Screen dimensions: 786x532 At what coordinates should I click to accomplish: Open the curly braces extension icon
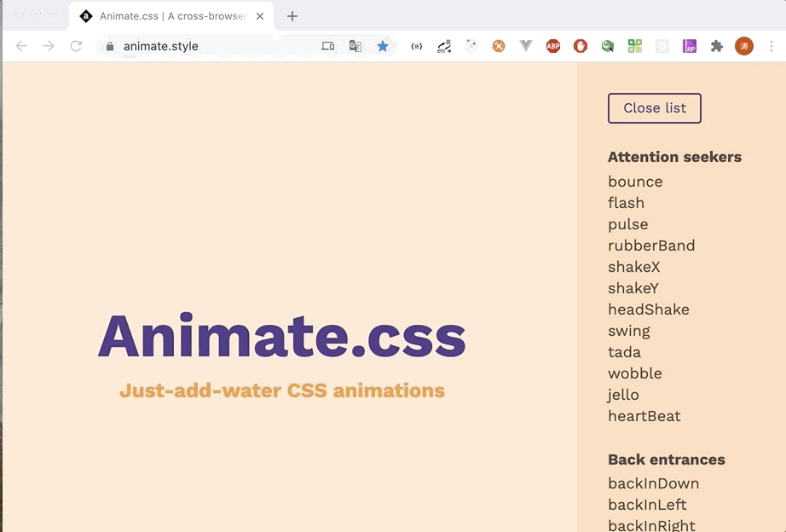pyautogui.click(x=417, y=46)
